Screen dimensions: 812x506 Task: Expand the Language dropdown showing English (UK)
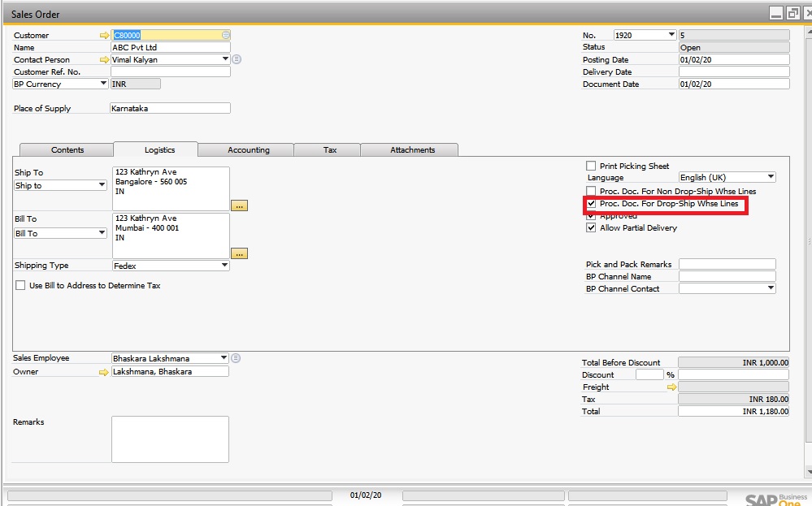coord(770,177)
